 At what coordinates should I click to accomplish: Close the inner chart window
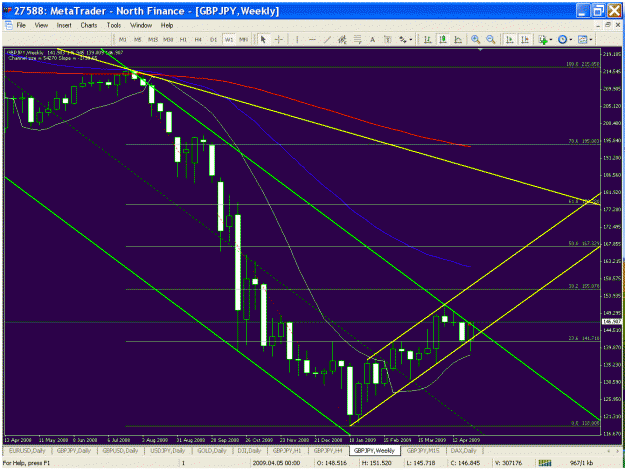point(617,25)
